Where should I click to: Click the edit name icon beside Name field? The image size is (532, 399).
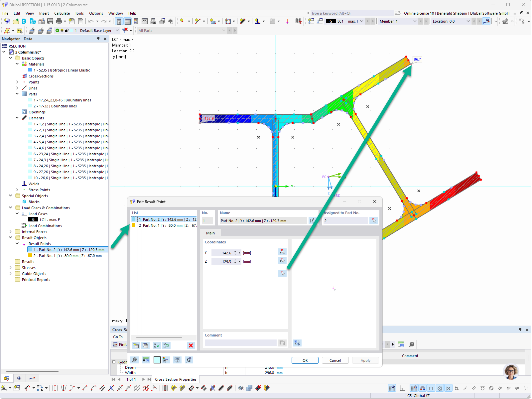313,220
